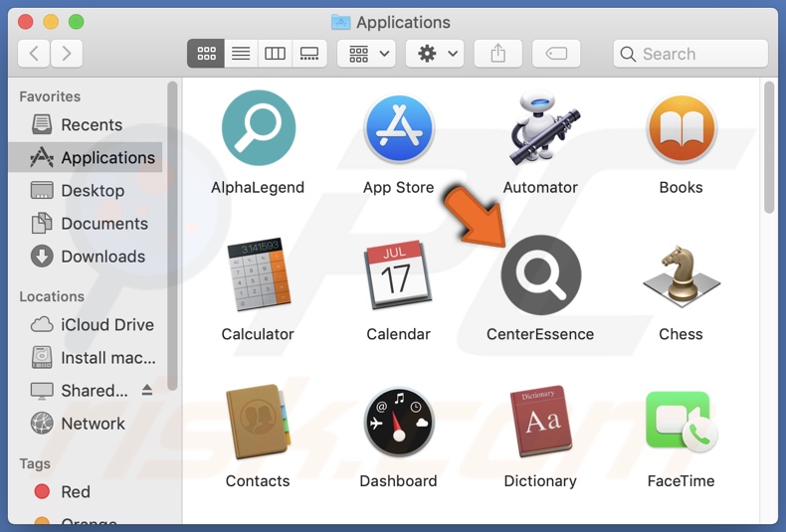786x532 pixels.
Task: Click into the Search field
Action: point(690,54)
